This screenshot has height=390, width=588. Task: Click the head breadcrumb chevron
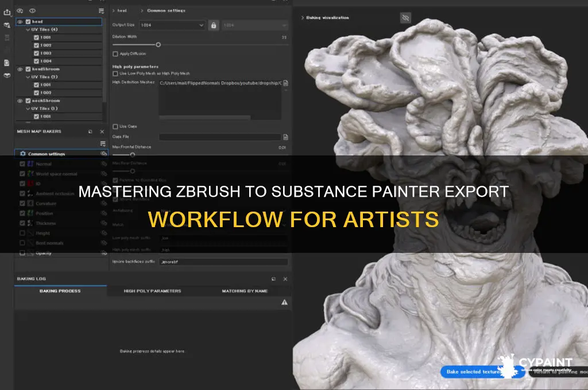pyautogui.click(x=114, y=10)
